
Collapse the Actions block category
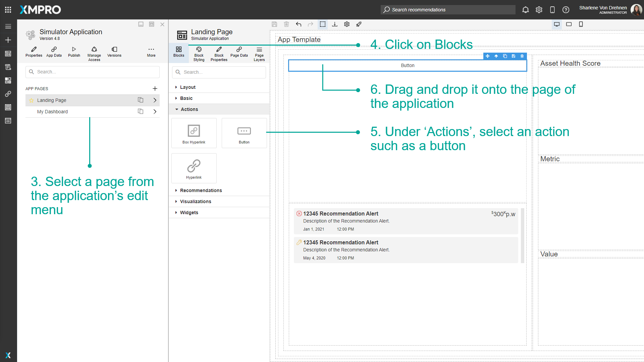pyautogui.click(x=190, y=109)
